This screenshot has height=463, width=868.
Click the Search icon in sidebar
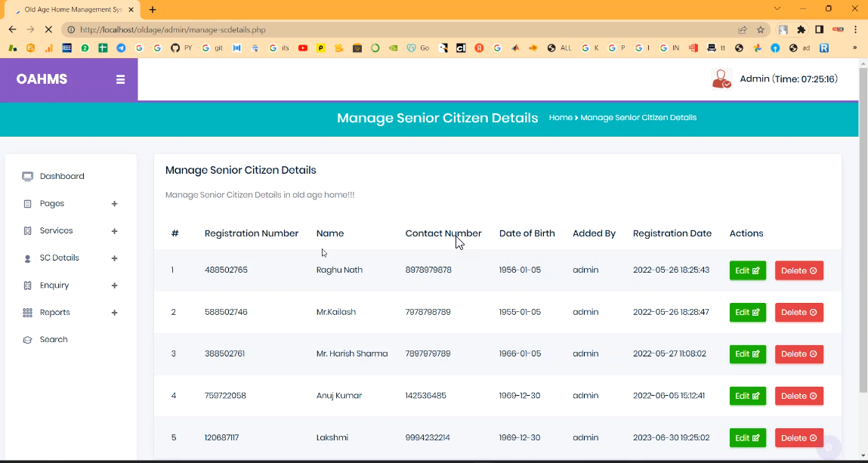[x=28, y=340]
